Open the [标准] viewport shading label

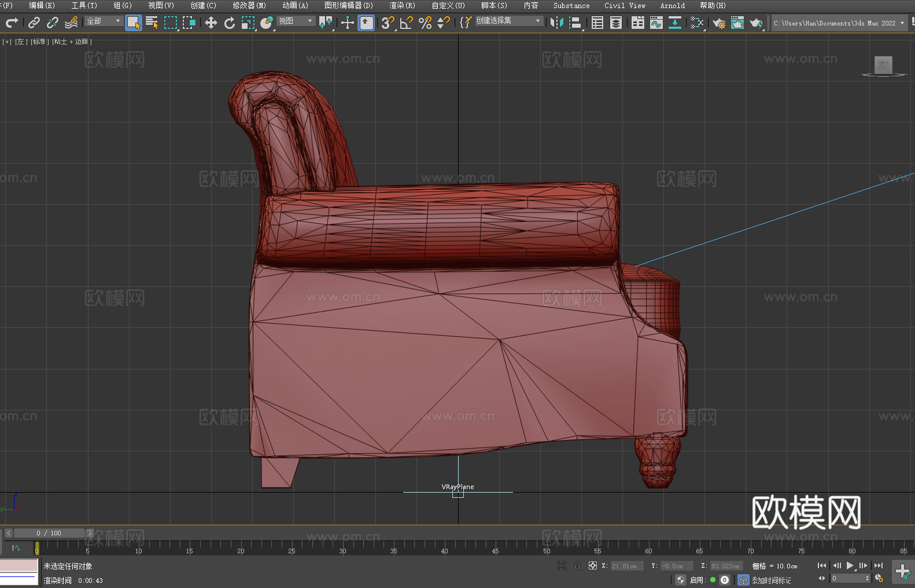pos(39,42)
